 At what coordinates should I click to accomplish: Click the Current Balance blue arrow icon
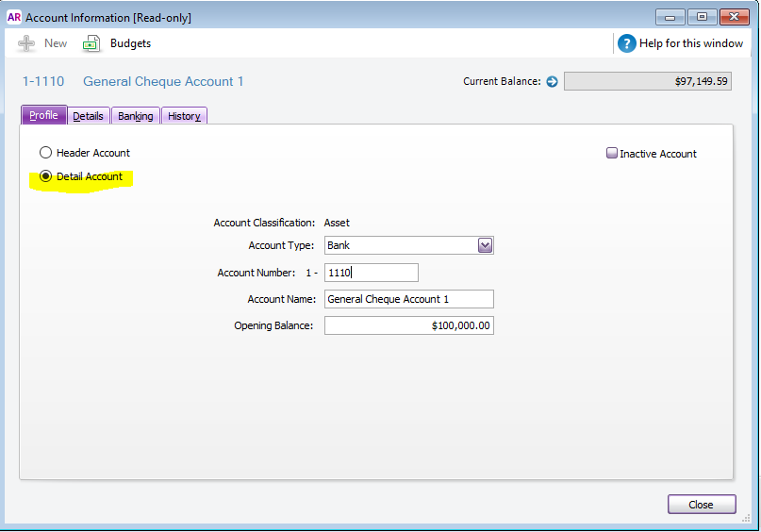tap(552, 82)
